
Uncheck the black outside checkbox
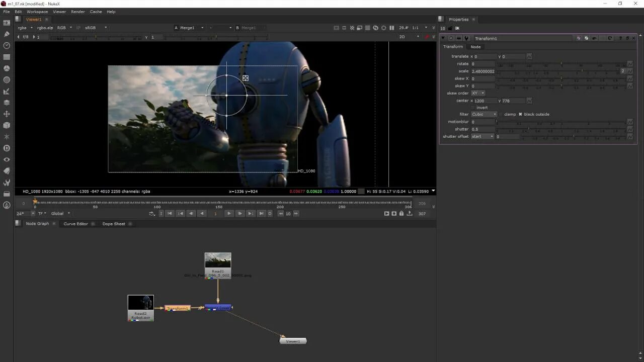coord(520,114)
